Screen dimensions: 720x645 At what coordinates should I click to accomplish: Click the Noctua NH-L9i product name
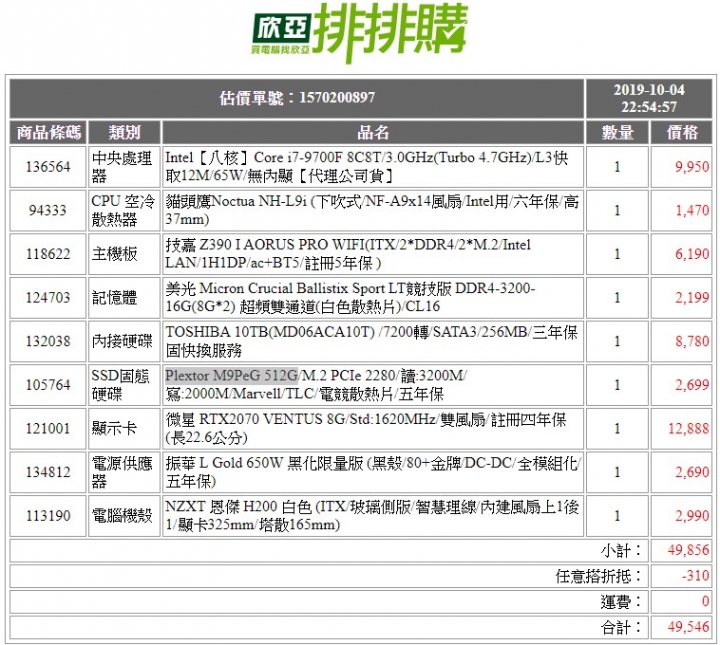pos(372,210)
